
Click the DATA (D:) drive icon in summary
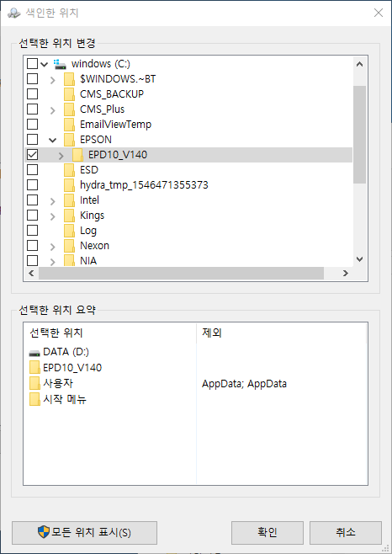tap(34, 353)
